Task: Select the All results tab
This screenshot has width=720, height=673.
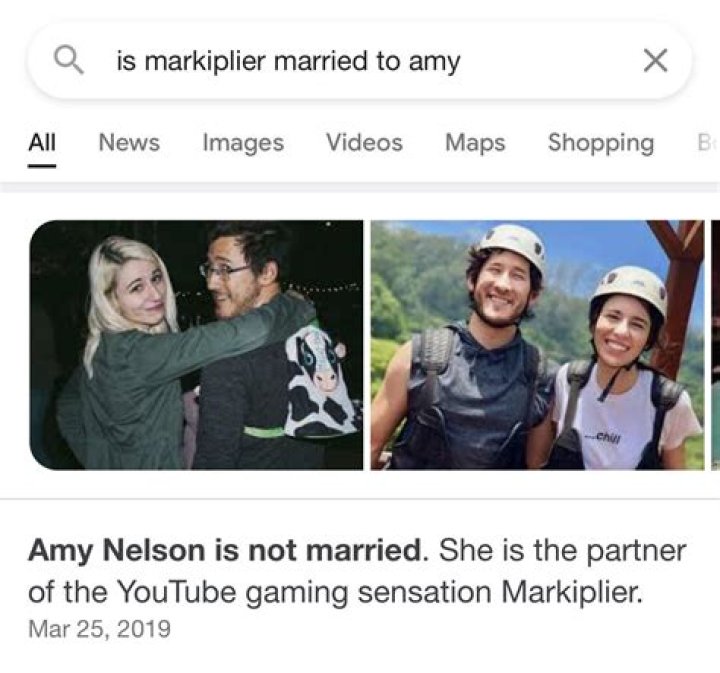Action: (x=42, y=142)
